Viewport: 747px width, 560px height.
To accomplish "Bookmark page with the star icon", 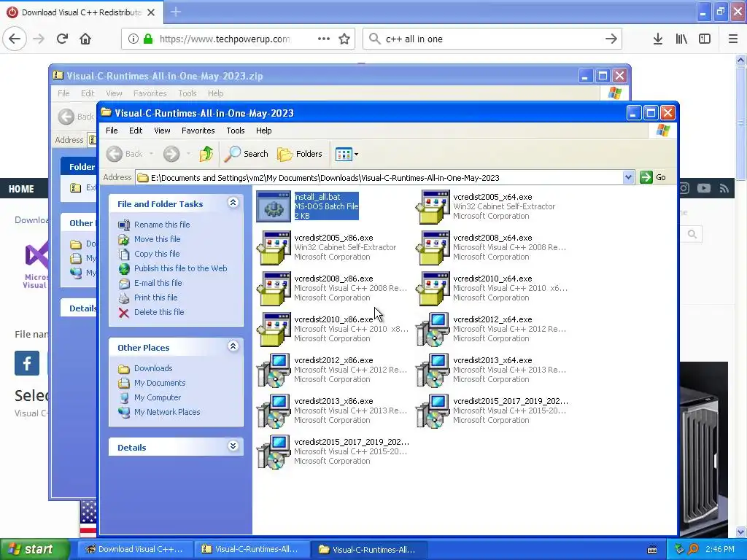I will click(x=344, y=39).
